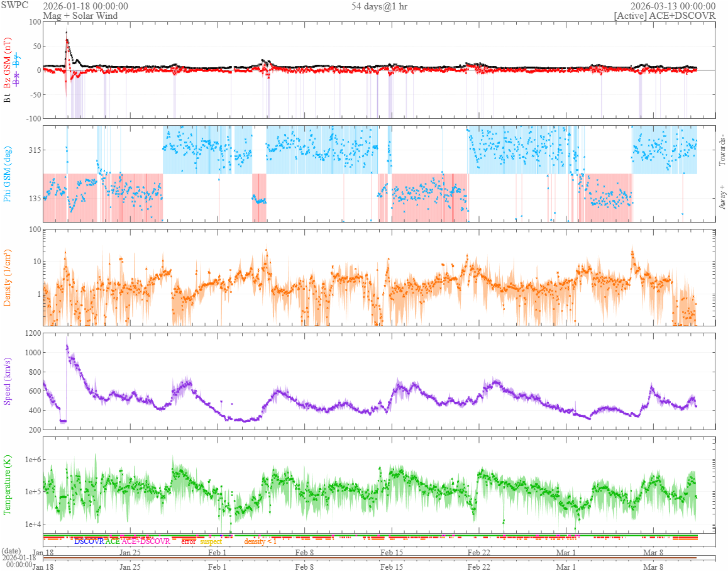Viewport: 728px width, 571px height.
Task: Click the Speed (km/s) axis label
Action: pos(8,381)
